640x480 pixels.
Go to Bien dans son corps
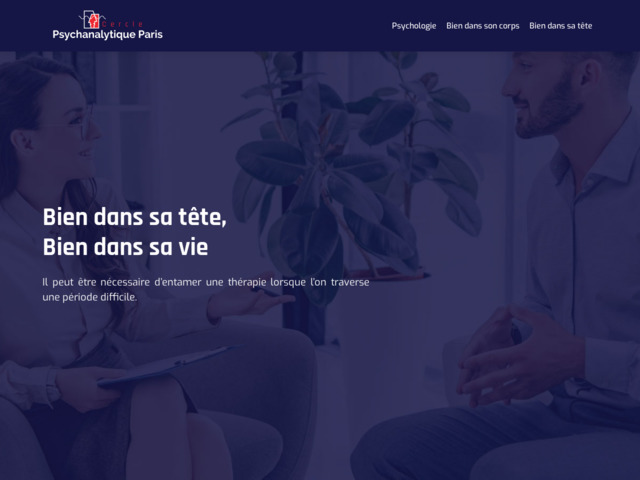click(482, 26)
